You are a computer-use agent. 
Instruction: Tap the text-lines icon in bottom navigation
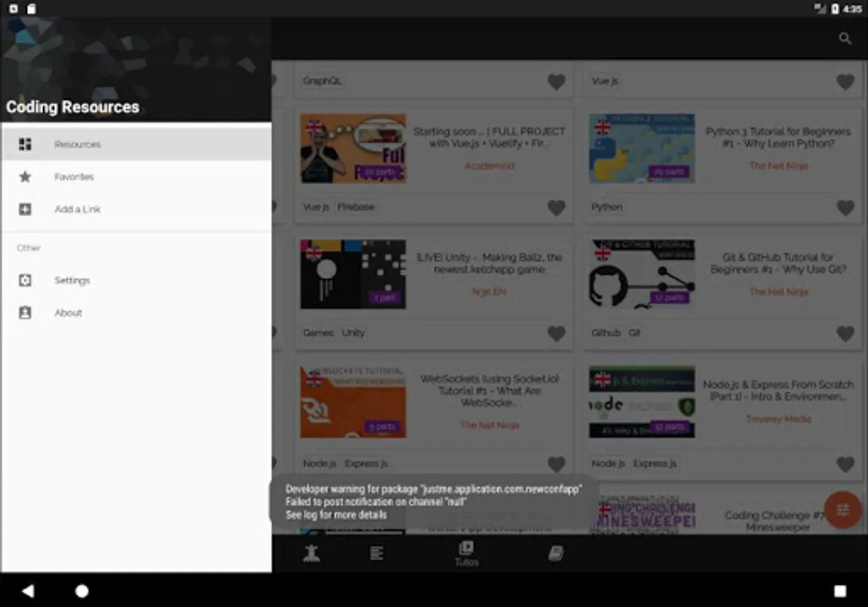click(376, 554)
